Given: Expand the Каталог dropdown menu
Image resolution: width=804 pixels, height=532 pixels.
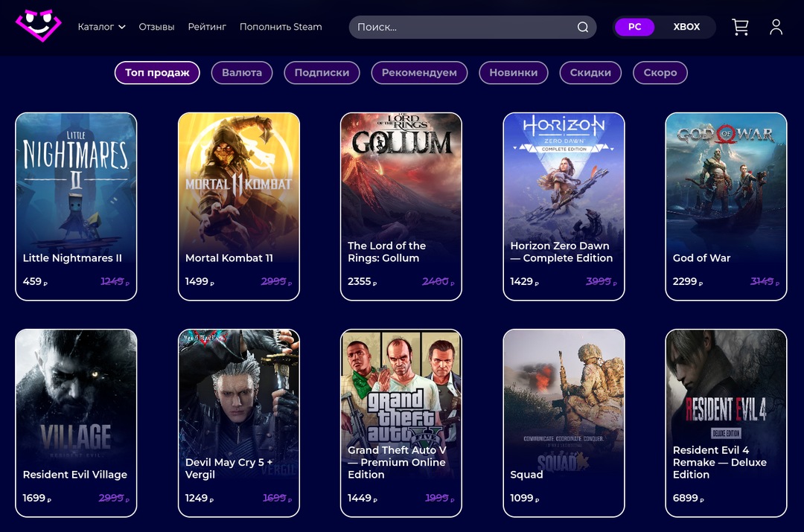Looking at the screenshot, I should click(101, 27).
